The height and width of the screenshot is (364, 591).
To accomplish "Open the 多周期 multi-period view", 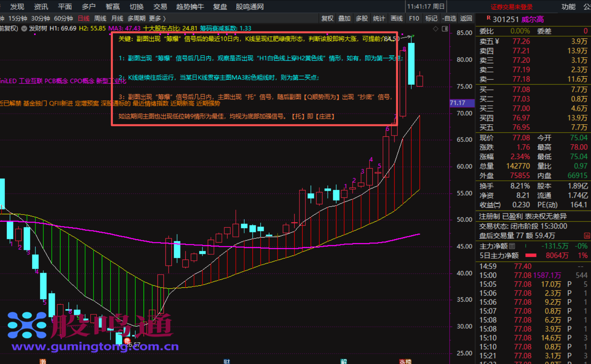I will pyautogui.click(x=136, y=18).
